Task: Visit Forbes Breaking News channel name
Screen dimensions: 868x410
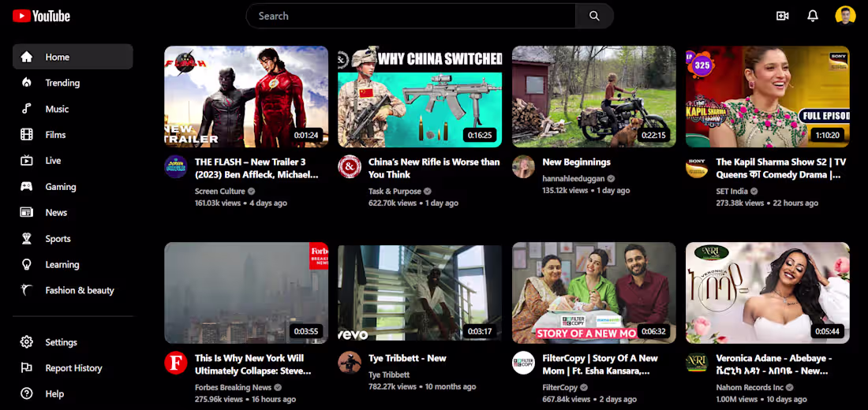Action: [x=233, y=387]
